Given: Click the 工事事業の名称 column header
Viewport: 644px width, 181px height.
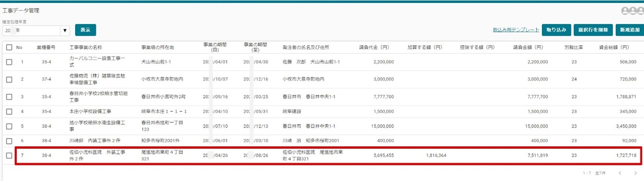Looking at the screenshot, I should pyautogui.click(x=86, y=48).
